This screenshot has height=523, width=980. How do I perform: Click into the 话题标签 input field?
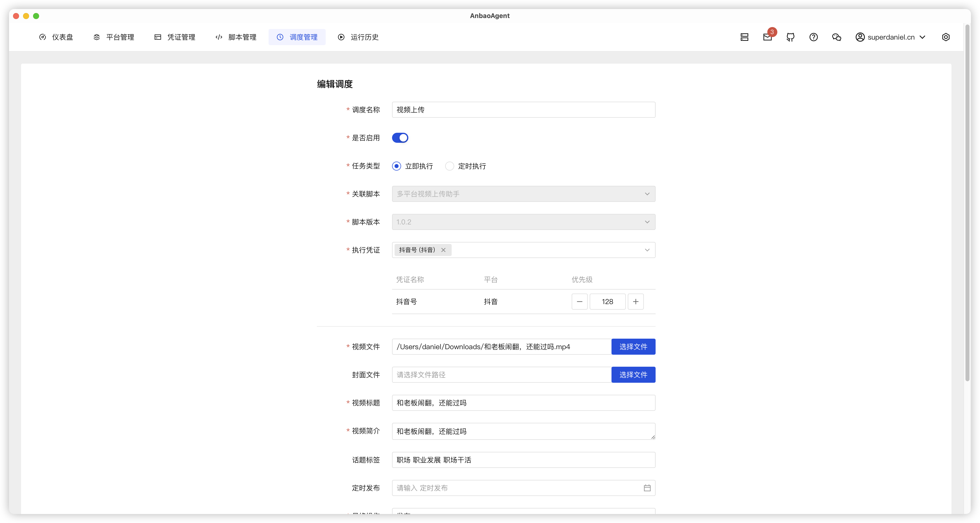pyautogui.click(x=524, y=460)
